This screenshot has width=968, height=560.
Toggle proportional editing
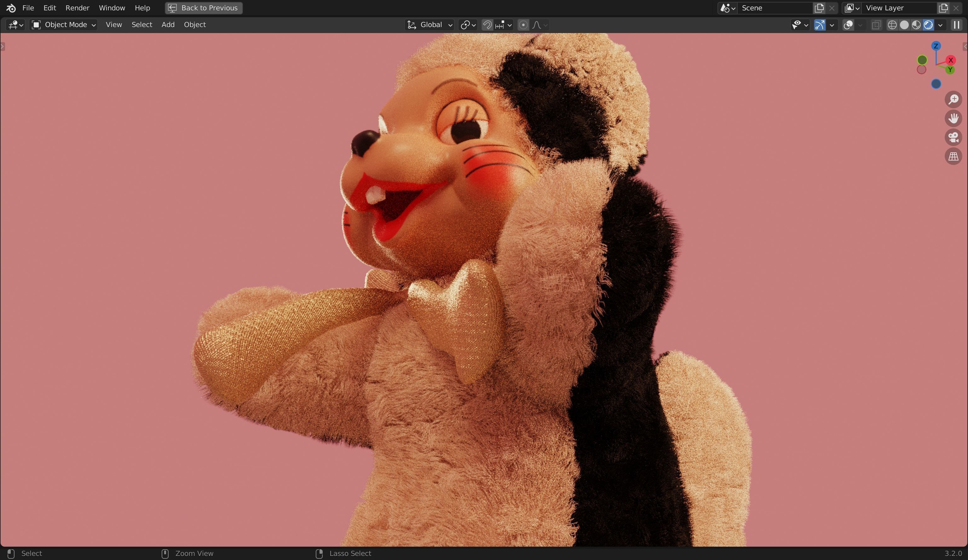(x=523, y=25)
